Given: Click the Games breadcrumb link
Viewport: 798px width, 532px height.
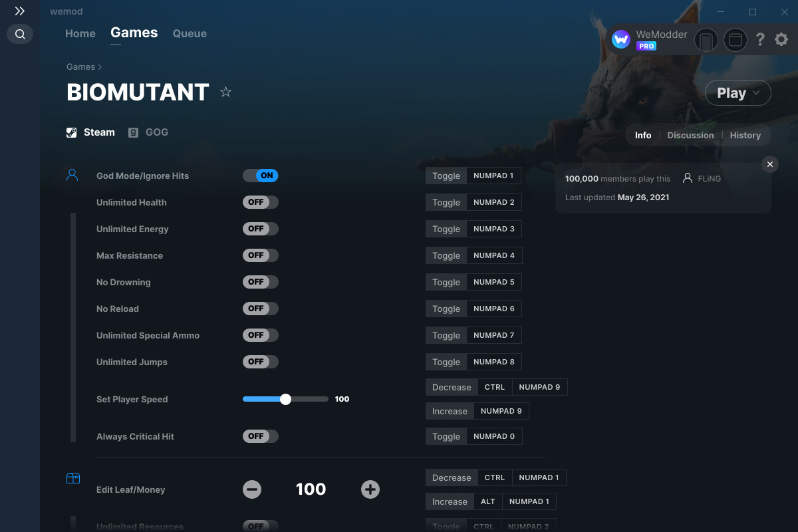Looking at the screenshot, I should pos(80,66).
